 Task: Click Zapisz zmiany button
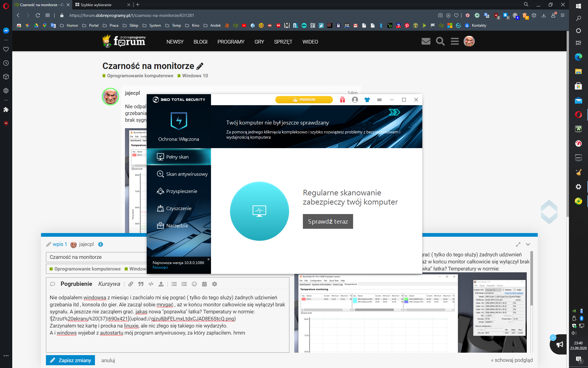(x=70, y=360)
